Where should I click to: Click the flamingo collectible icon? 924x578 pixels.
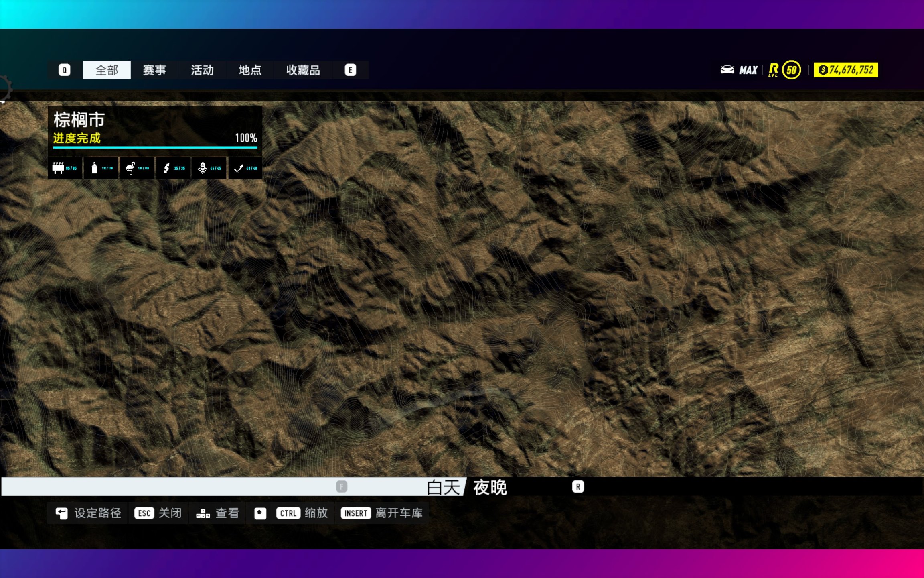[130, 168]
